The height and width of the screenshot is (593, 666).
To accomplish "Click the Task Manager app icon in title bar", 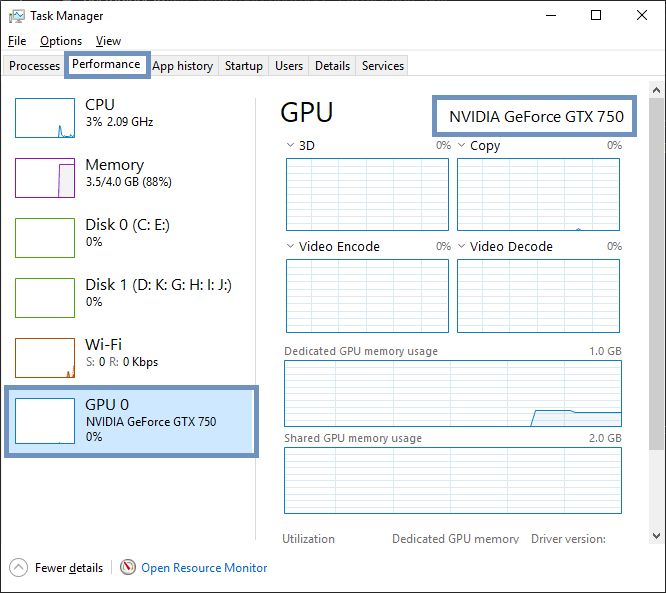I will pos(17,16).
